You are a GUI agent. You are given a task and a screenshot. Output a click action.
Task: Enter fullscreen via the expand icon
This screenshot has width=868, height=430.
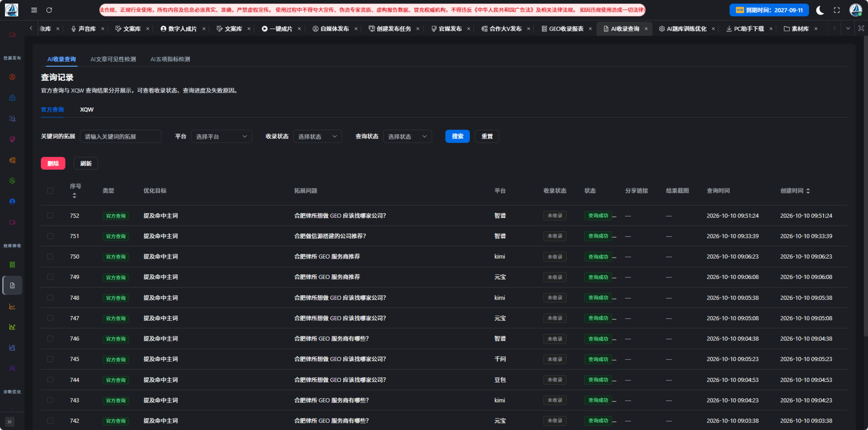[837, 10]
